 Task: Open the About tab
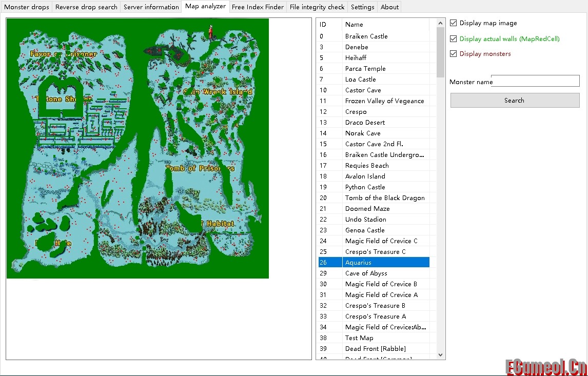tap(389, 7)
